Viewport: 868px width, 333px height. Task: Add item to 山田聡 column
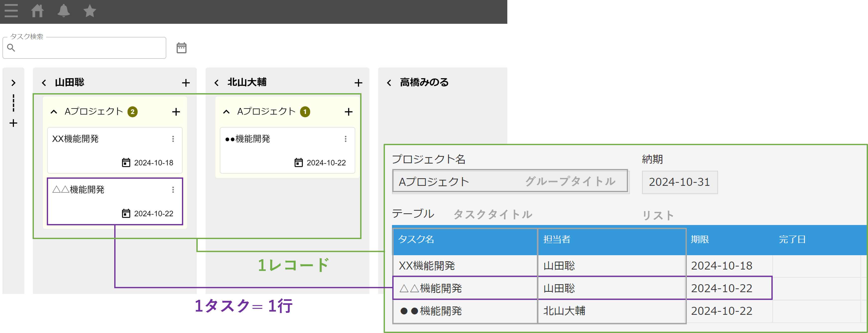[x=186, y=83]
